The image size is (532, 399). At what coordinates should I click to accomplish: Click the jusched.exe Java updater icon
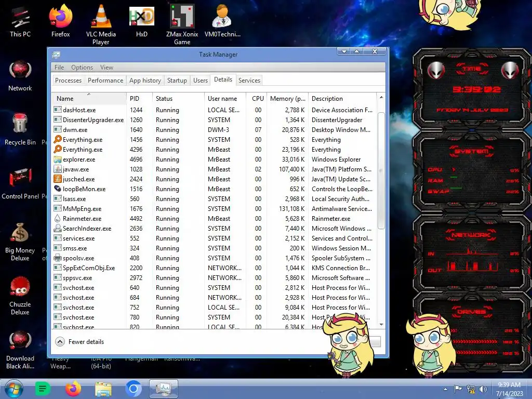(58, 179)
